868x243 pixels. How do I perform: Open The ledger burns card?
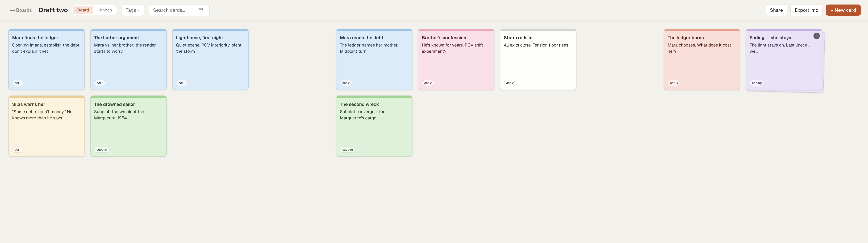tap(702, 59)
